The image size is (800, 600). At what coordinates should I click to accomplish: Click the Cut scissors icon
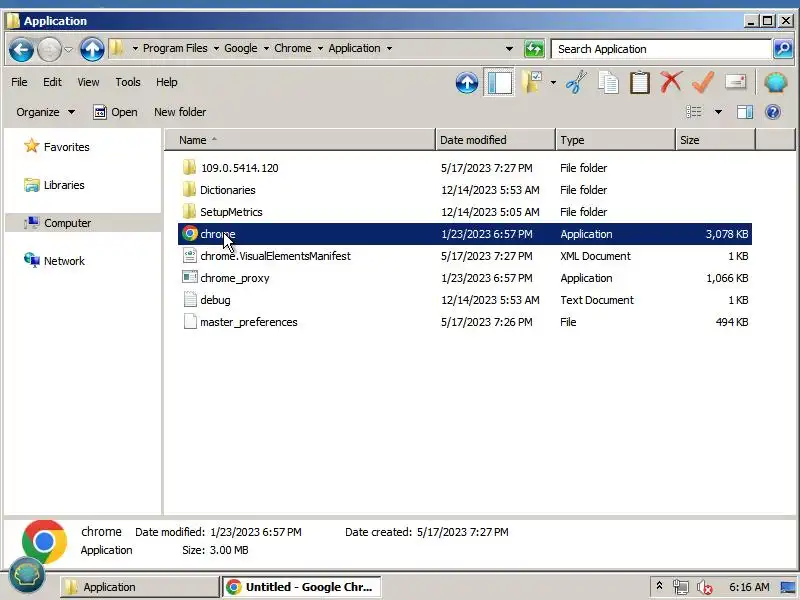point(577,82)
